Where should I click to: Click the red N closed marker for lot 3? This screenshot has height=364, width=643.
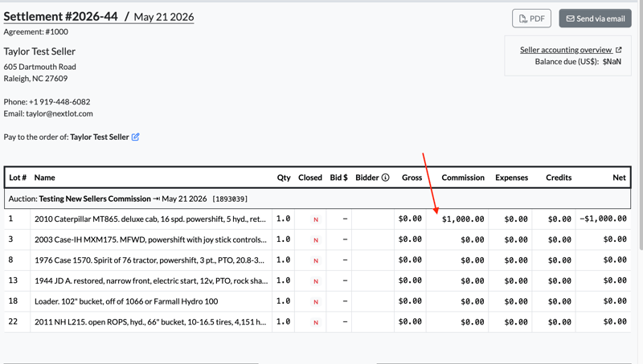[316, 240]
